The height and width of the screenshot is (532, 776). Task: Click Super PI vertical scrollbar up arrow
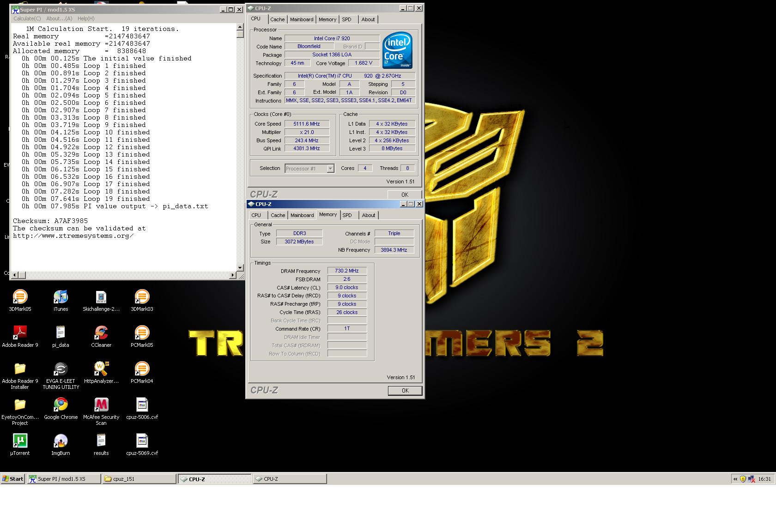240,27
